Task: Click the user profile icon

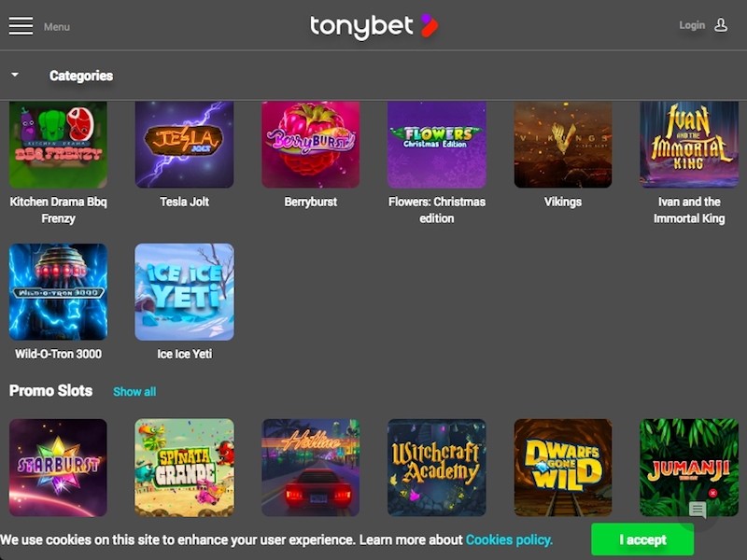Action: pos(721,25)
